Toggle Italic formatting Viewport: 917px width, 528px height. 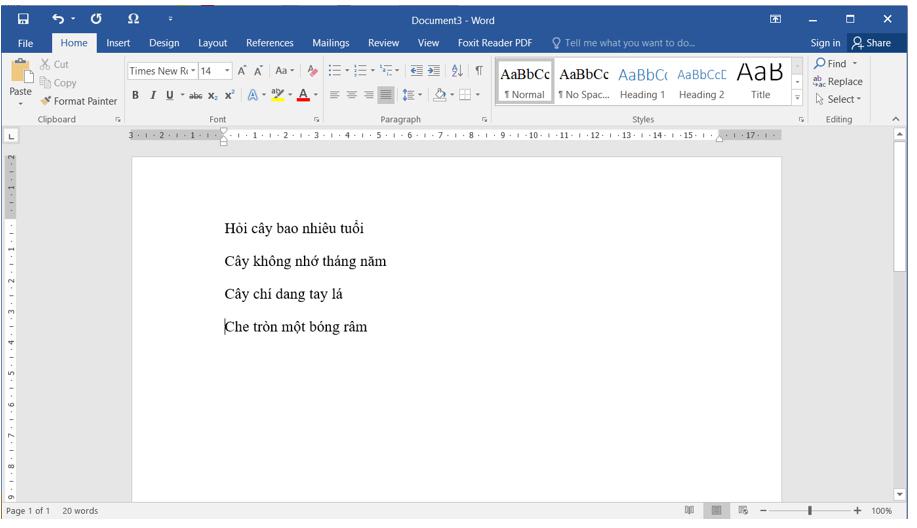tap(153, 96)
